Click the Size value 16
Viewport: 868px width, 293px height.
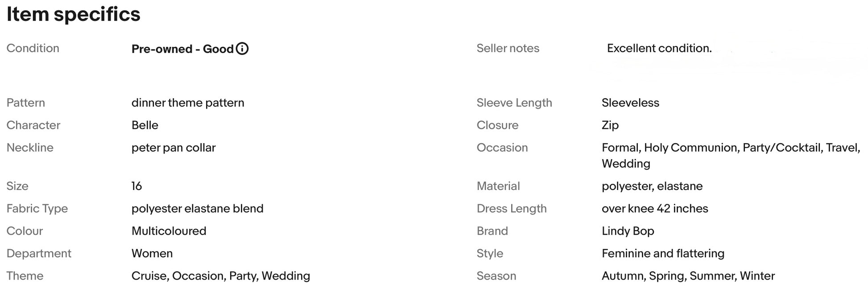click(136, 186)
